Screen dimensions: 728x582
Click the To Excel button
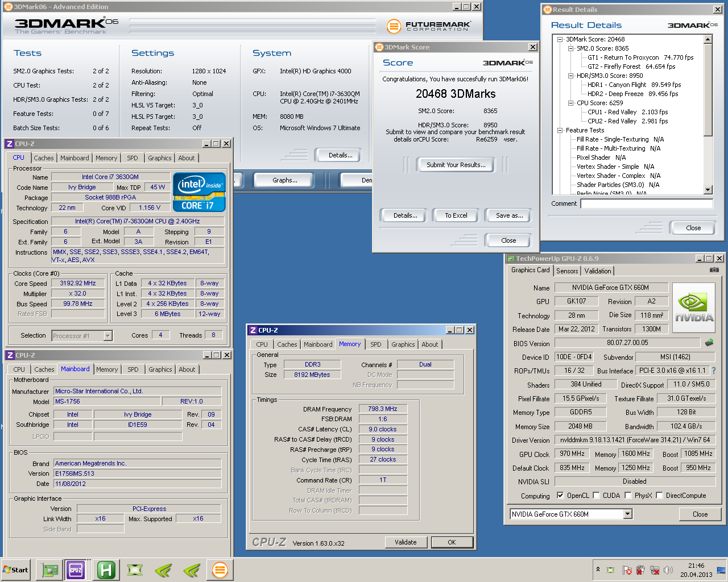456,215
